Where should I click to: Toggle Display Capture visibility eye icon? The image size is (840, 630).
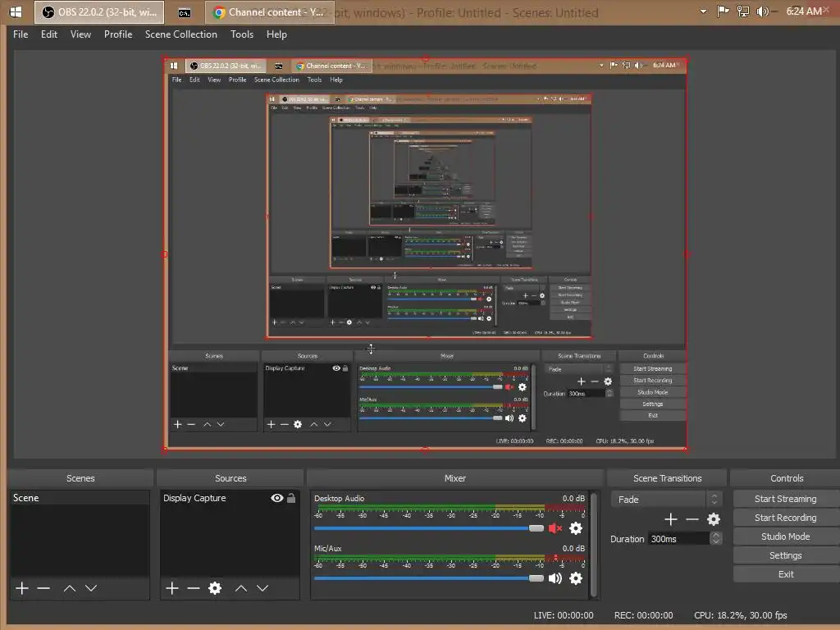(x=277, y=498)
